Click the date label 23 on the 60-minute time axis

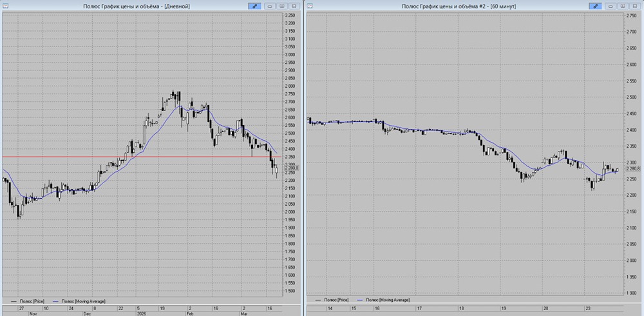(588, 308)
